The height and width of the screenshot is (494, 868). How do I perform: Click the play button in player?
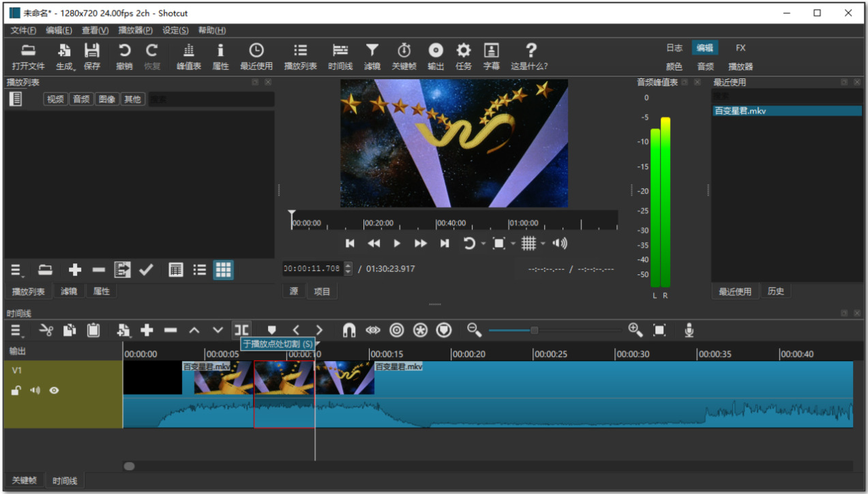(397, 244)
